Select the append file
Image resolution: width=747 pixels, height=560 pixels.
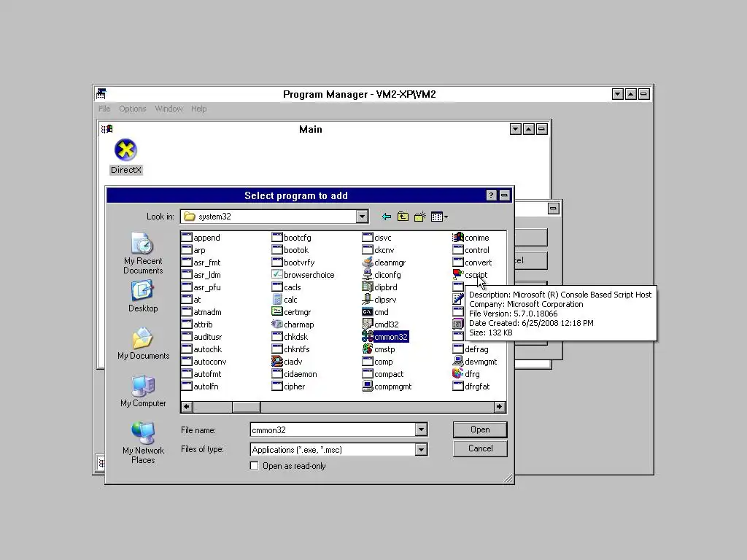point(201,238)
